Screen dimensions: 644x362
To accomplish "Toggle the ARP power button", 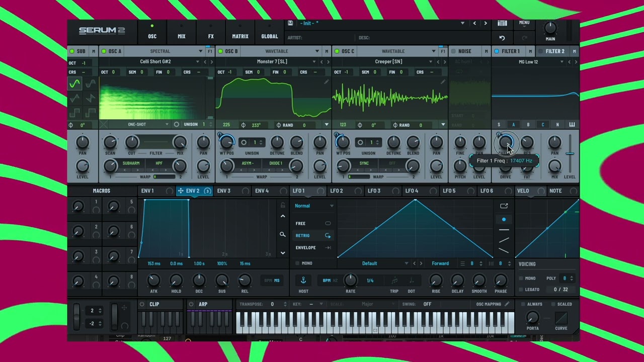I will coord(191,304).
